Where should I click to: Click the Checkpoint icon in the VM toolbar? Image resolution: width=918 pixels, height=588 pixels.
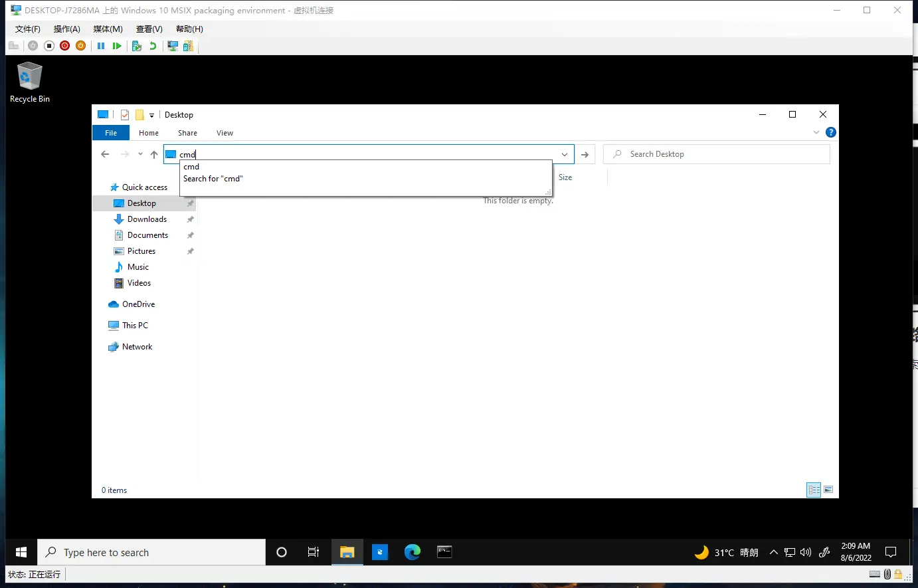(137, 46)
